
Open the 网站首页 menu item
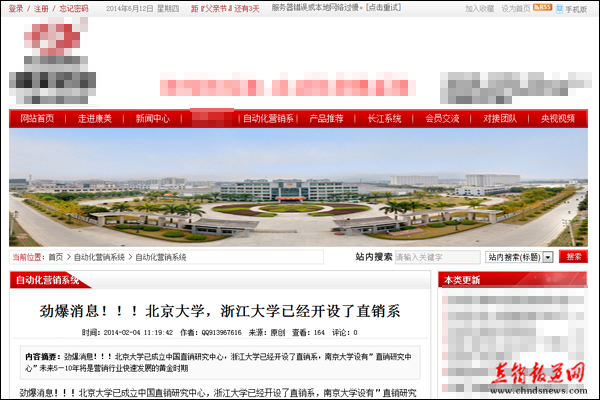click(37, 119)
